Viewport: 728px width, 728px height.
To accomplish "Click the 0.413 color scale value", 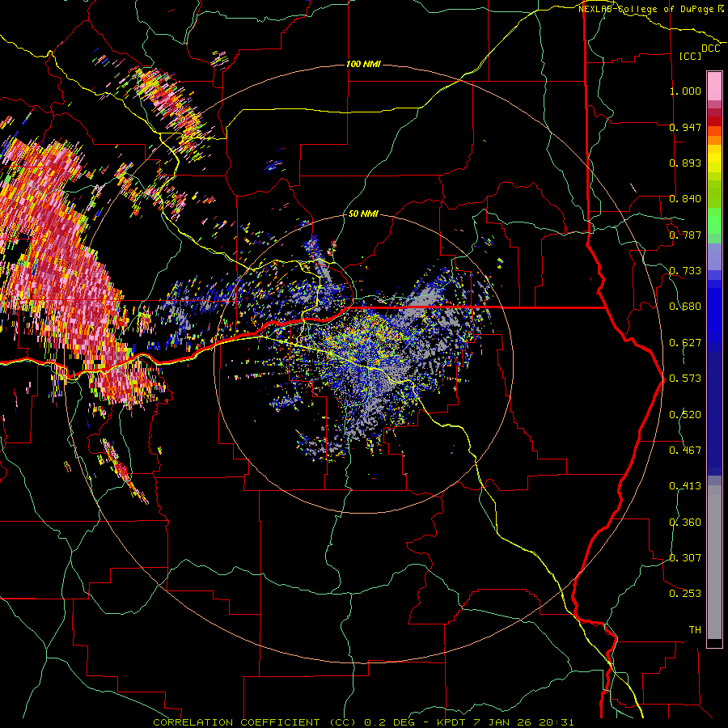I will pos(685,486).
